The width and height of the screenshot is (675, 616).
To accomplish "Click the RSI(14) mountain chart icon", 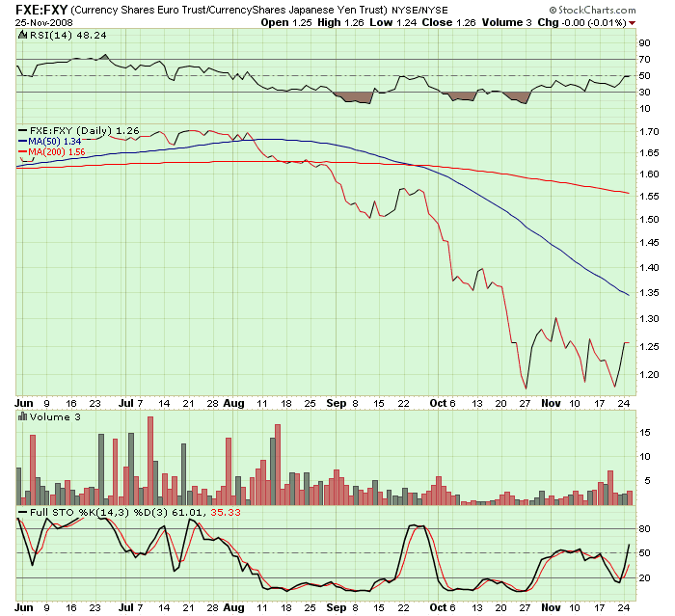I will click(x=23, y=36).
